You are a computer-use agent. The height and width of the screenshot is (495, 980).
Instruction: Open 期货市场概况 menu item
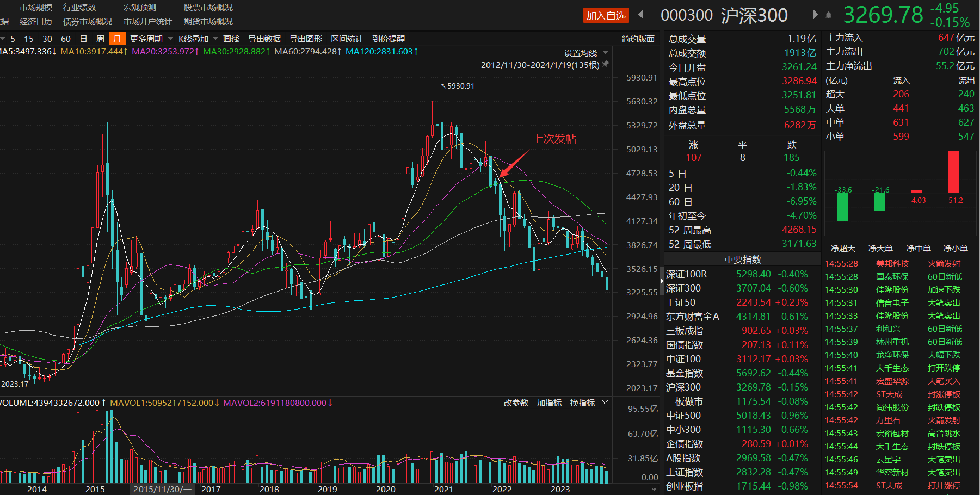(x=208, y=21)
